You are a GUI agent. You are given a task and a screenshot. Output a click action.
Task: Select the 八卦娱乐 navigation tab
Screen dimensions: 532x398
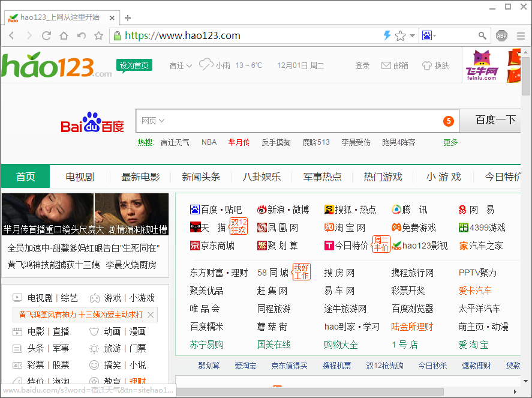(x=262, y=176)
